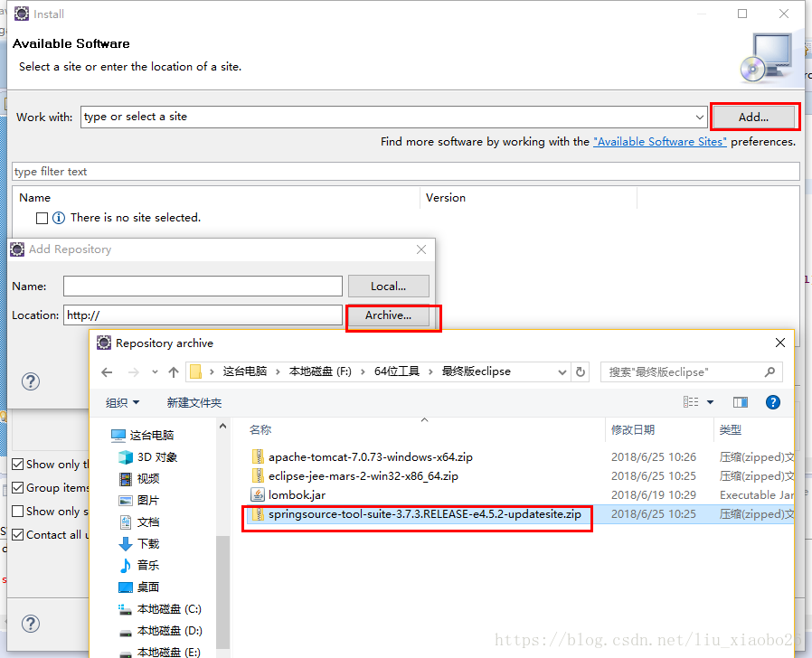Close the Add Repository dialog

(x=421, y=249)
